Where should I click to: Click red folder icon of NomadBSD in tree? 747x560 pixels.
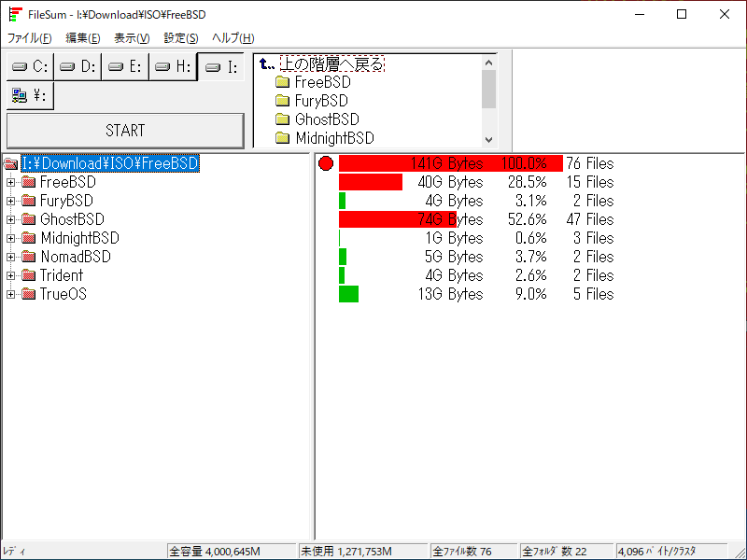[29, 257]
